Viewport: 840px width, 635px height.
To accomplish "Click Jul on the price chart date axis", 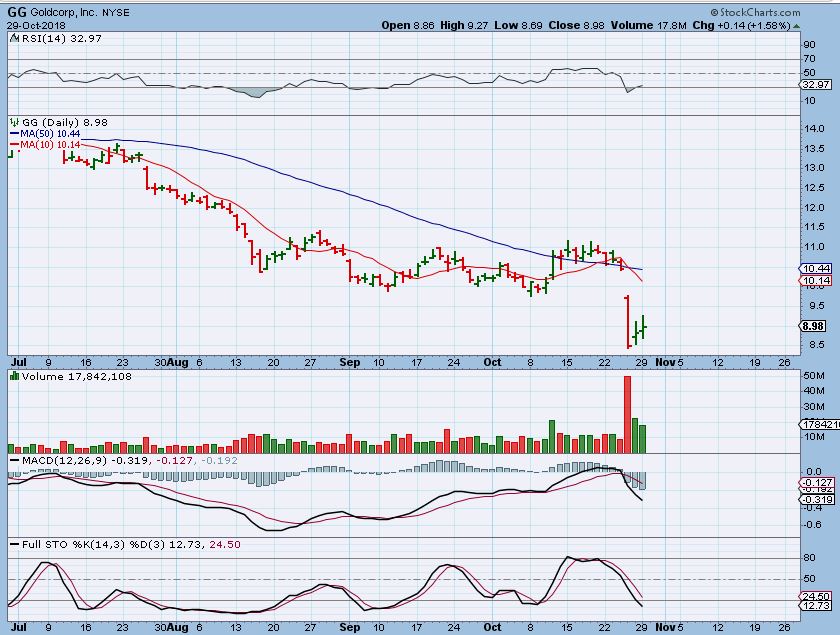I will pos(18,362).
